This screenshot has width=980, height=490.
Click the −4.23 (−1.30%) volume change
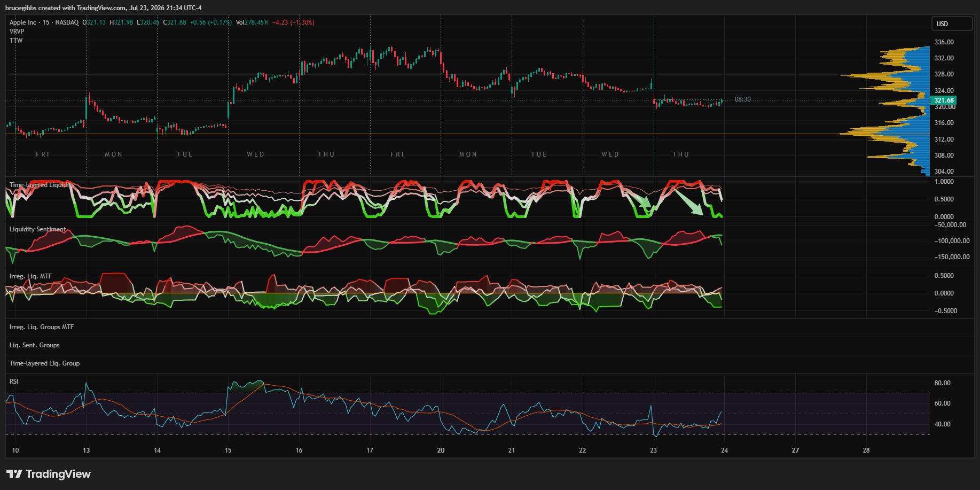click(x=293, y=22)
